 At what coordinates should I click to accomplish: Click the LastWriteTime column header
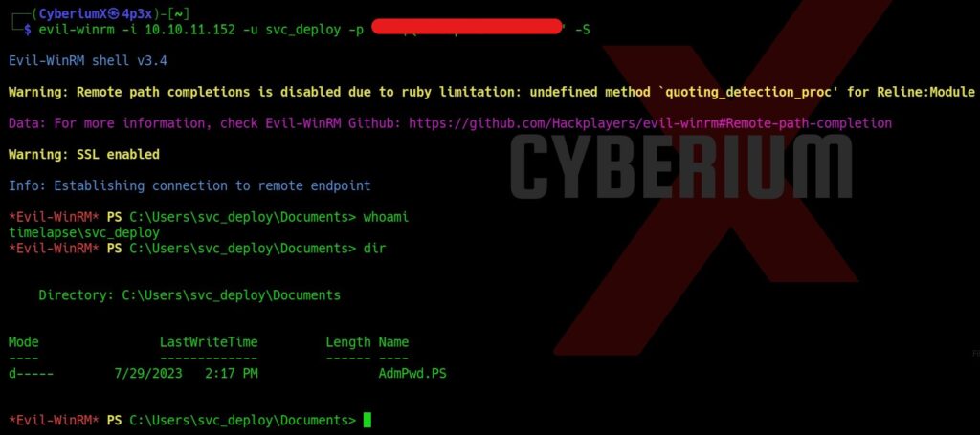pos(209,342)
